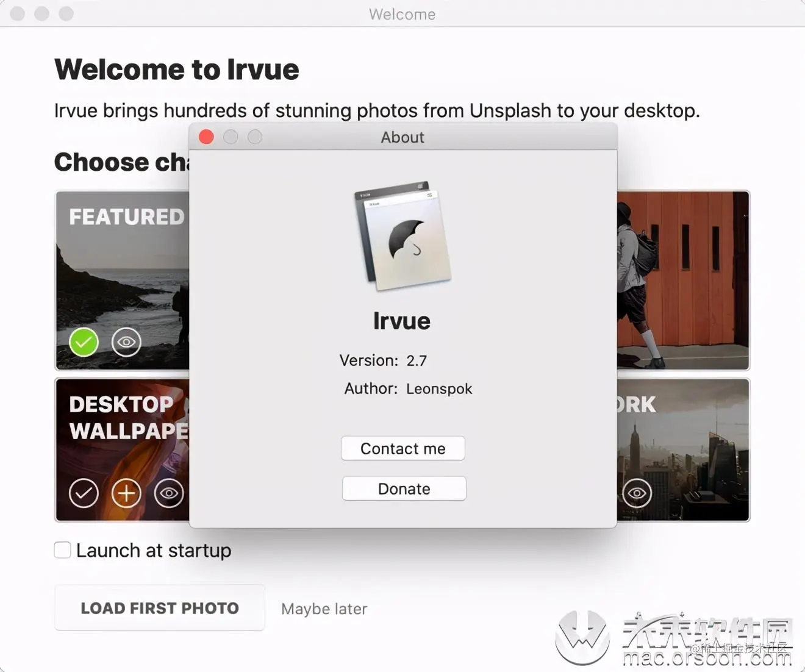Viewport: 805px width, 672px height.
Task: Click the eye icon on the New York channel card
Action: [637, 493]
